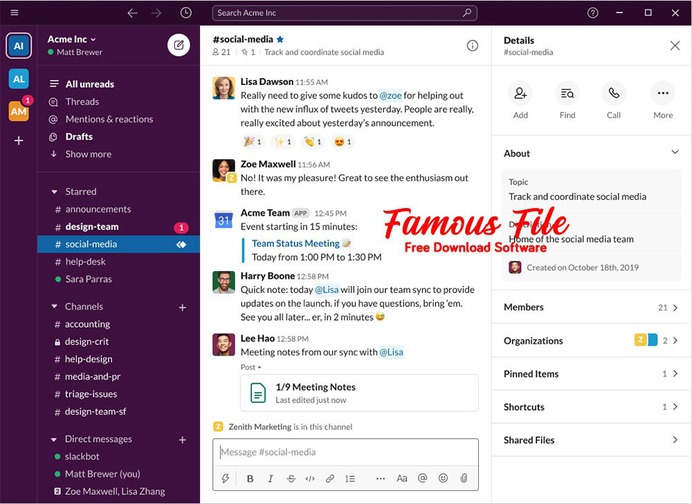The image size is (692, 504).
Task: Open the Post dropdown under Lee Hao
Action: pos(251,367)
